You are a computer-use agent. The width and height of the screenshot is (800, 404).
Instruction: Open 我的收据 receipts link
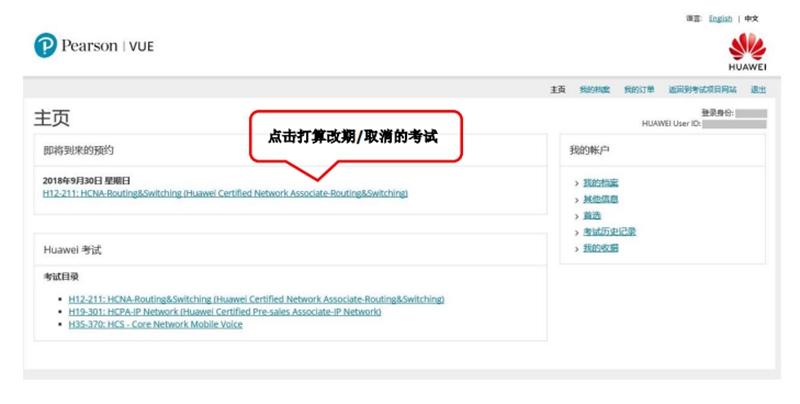click(x=601, y=248)
